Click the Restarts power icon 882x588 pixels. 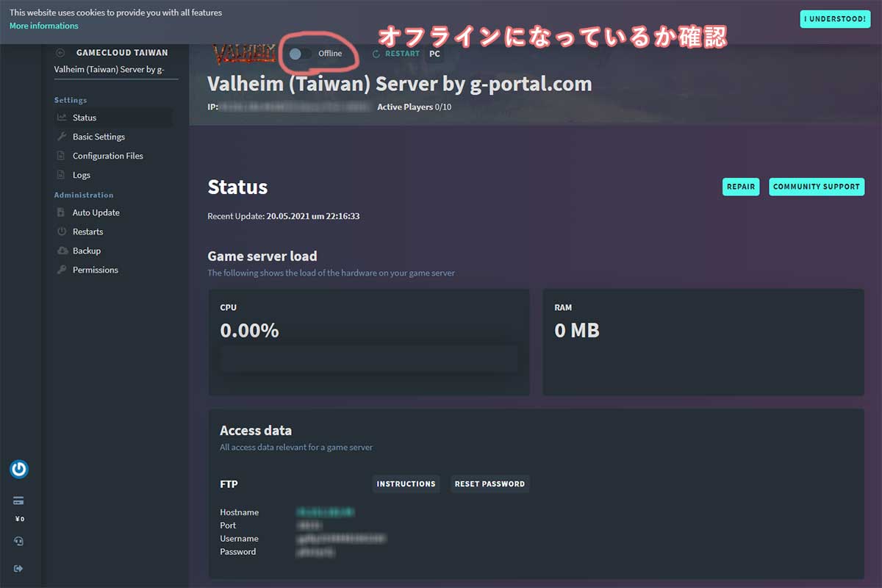coord(62,232)
